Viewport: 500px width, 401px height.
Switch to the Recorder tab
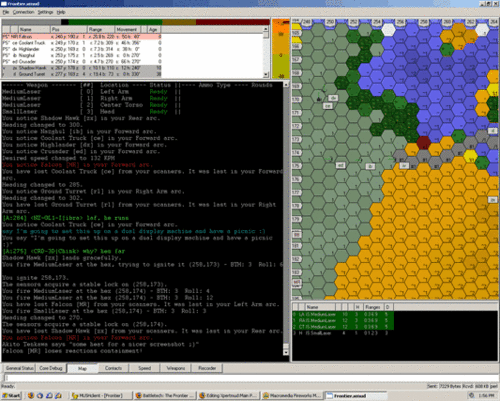[207, 368]
